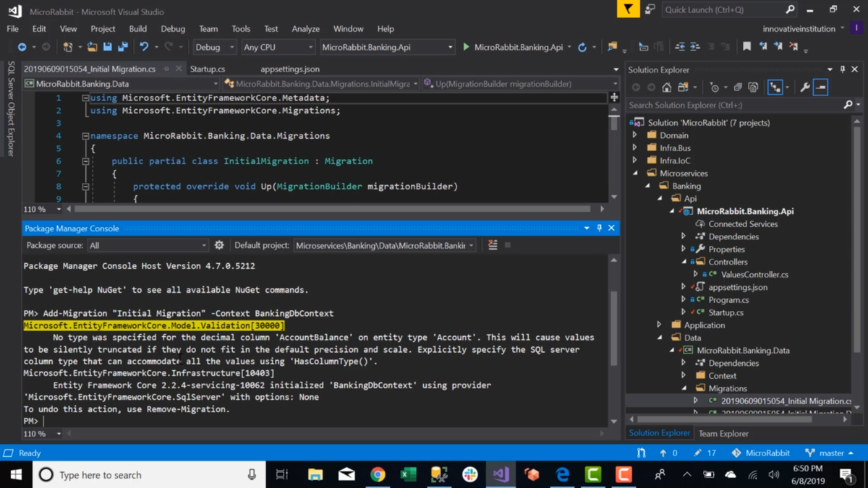Click the bookmark toggle toolbar icon
The width and height of the screenshot is (868, 488).
pos(746,47)
